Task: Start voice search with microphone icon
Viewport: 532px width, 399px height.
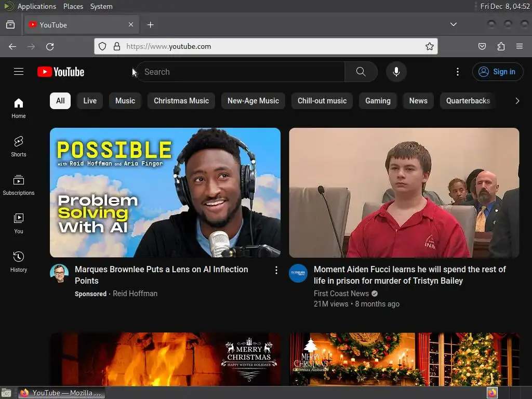Action: tap(396, 72)
